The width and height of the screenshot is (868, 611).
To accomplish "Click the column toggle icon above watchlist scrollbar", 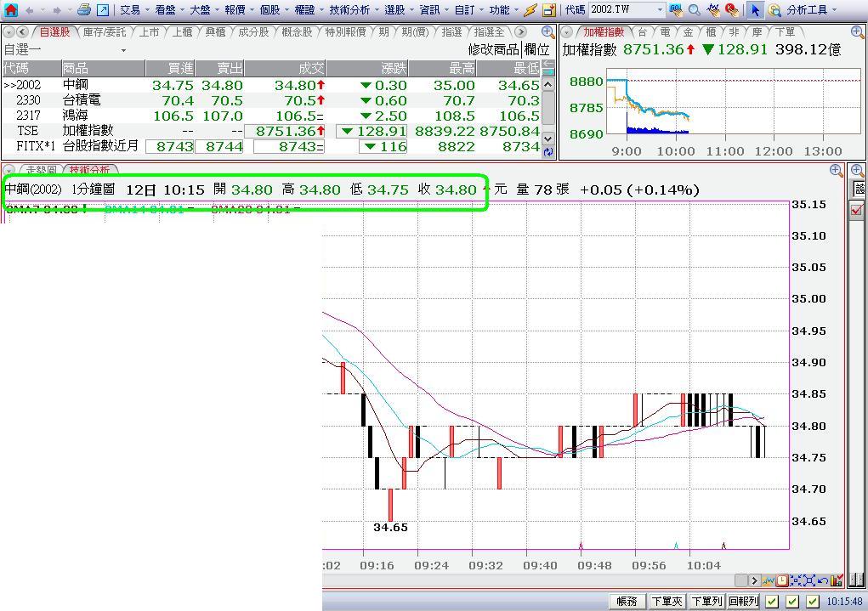I will click(548, 67).
